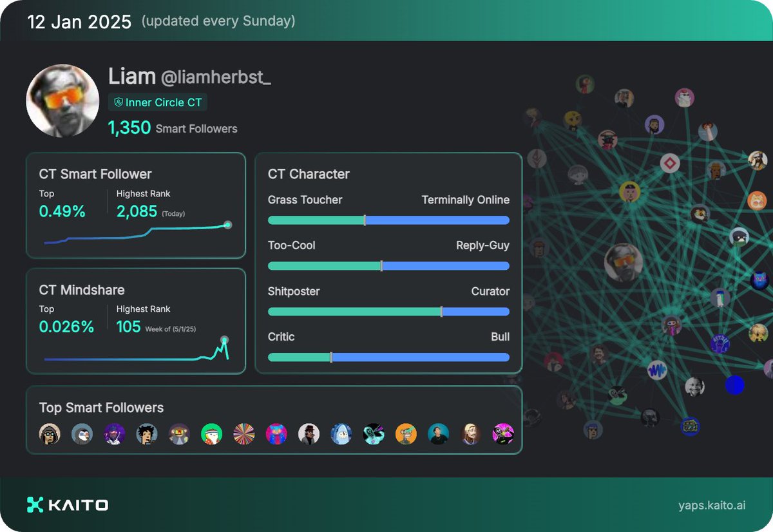Click the yellow-background capped character node in graph
773x532 pixels.
point(629,192)
